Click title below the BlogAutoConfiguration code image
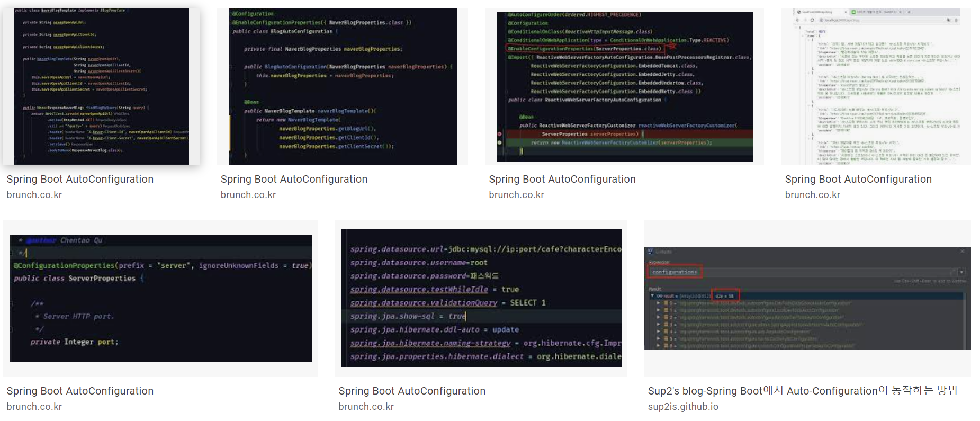980x421 pixels. (x=294, y=179)
